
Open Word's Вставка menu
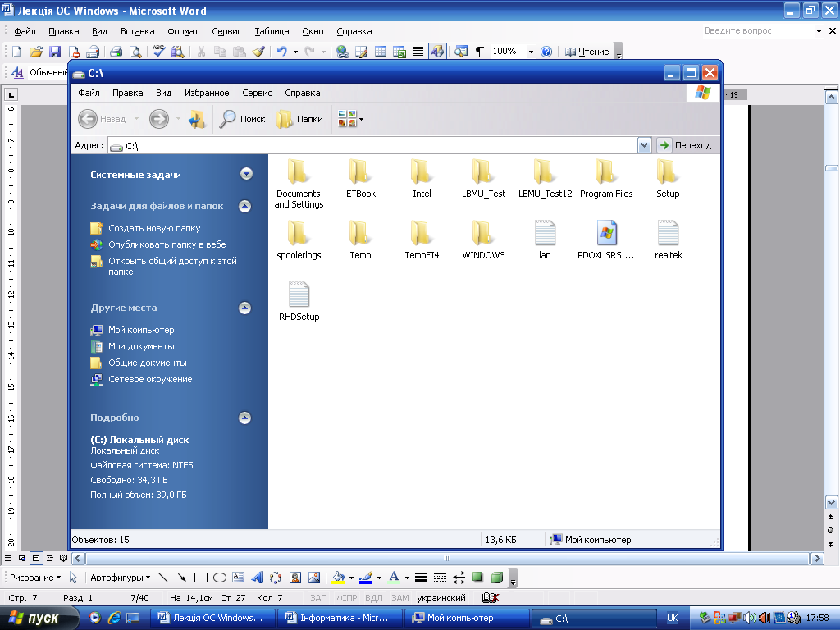137,31
